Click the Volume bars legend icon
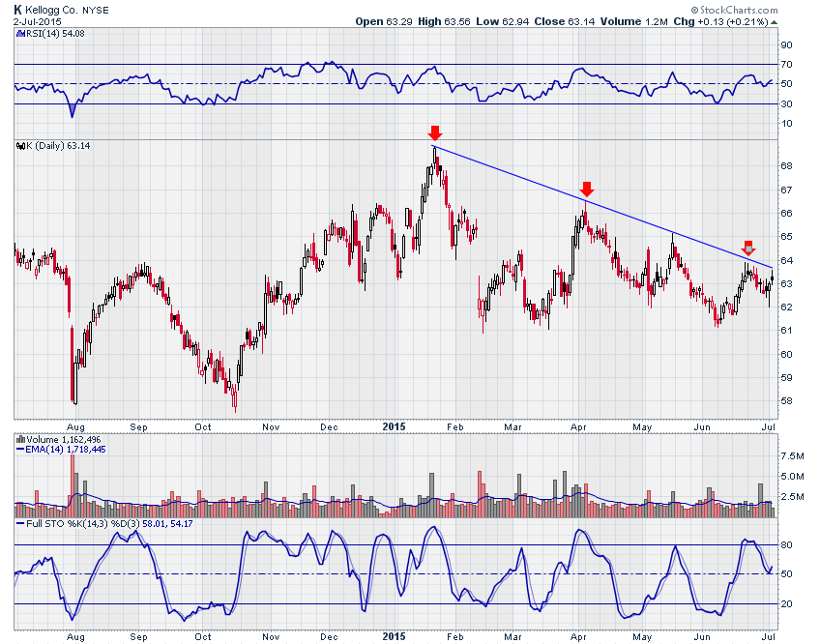 click(x=21, y=439)
